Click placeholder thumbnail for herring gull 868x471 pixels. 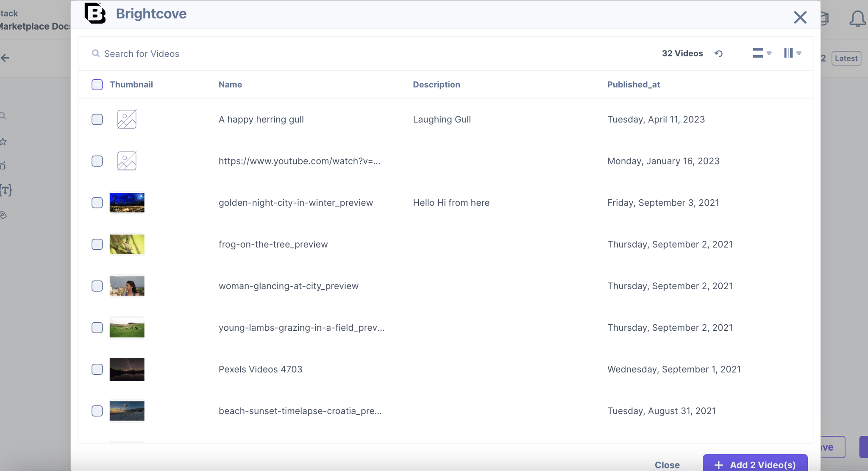(127, 119)
